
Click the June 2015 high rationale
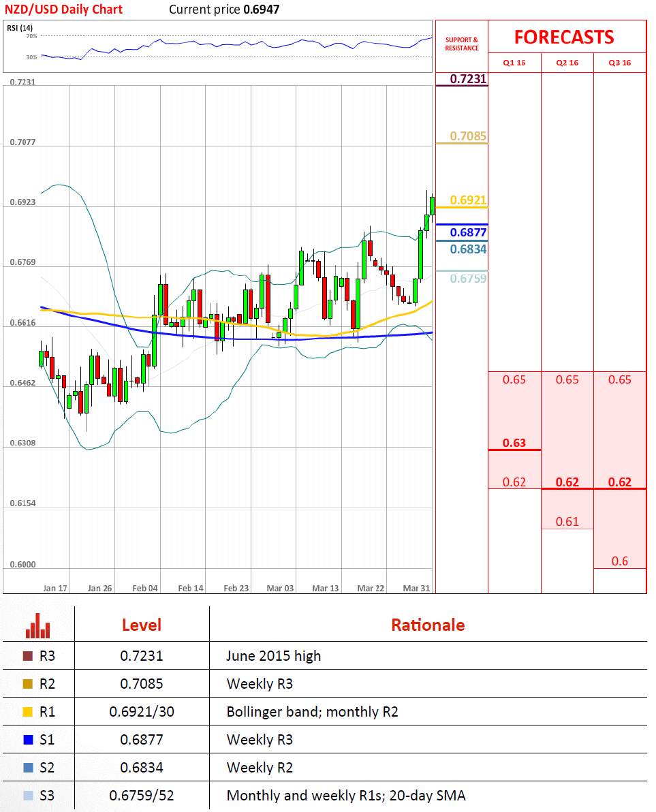pos(273,656)
